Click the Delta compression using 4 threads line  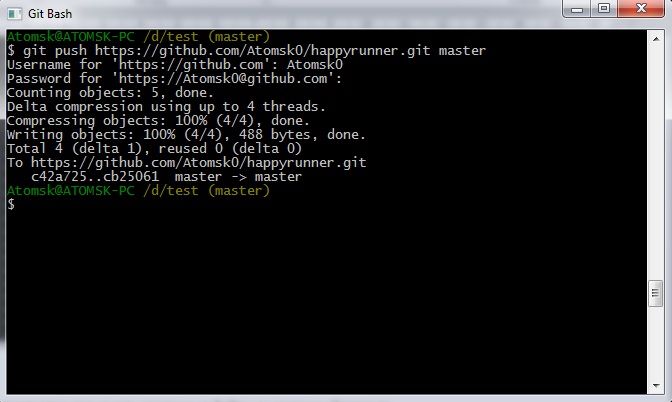166,107
